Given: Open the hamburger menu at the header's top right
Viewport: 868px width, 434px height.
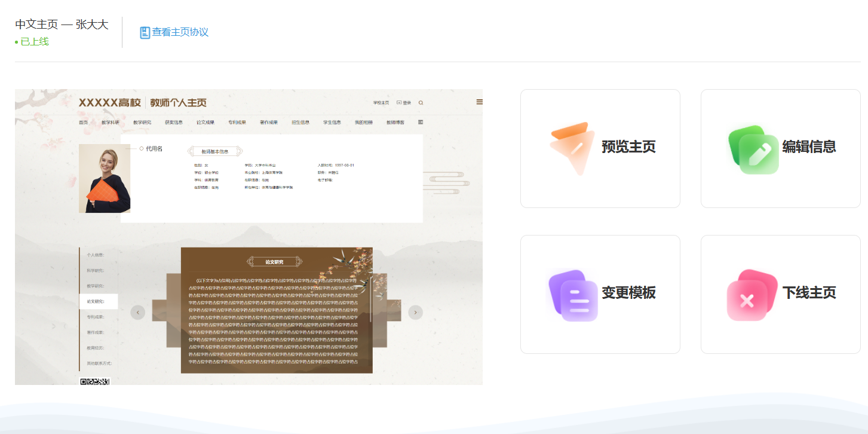Looking at the screenshot, I should [479, 102].
